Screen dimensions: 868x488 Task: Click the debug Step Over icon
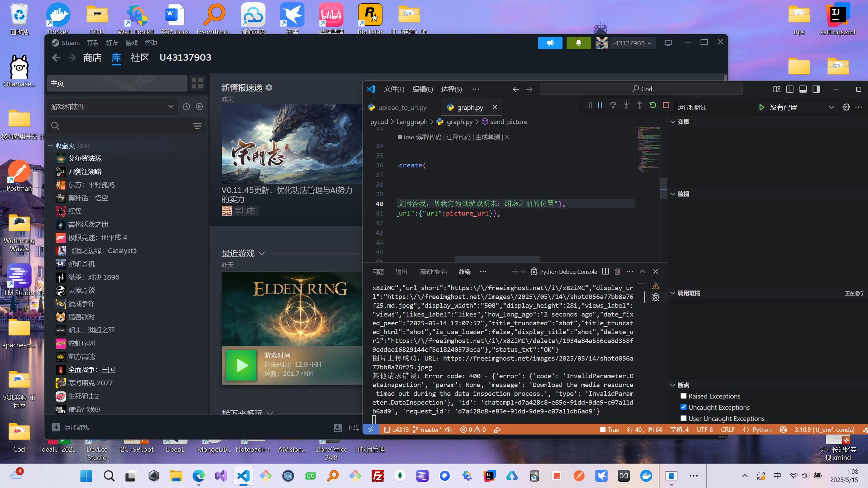click(x=613, y=105)
